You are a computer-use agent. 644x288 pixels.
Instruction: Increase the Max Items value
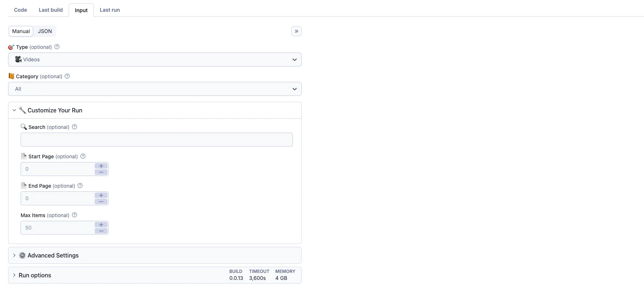(x=101, y=225)
